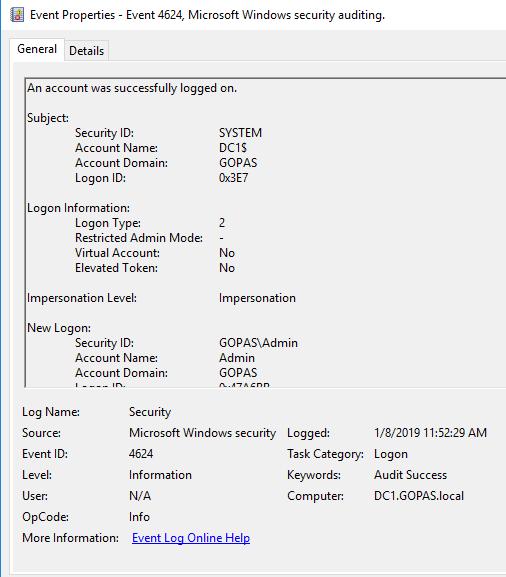Click the SYSTEM Security ID value
The height and width of the screenshot is (577, 506).
240,132
